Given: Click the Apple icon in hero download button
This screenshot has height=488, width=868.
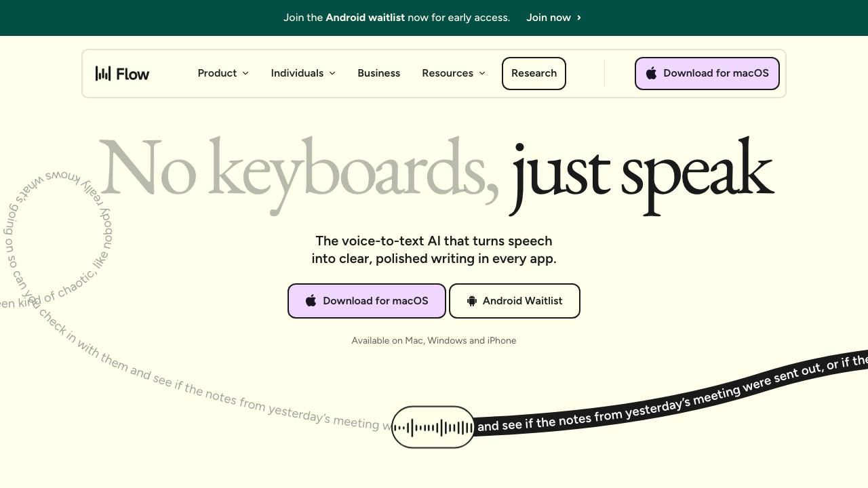Looking at the screenshot, I should pyautogui.click(x=311, y=301).
